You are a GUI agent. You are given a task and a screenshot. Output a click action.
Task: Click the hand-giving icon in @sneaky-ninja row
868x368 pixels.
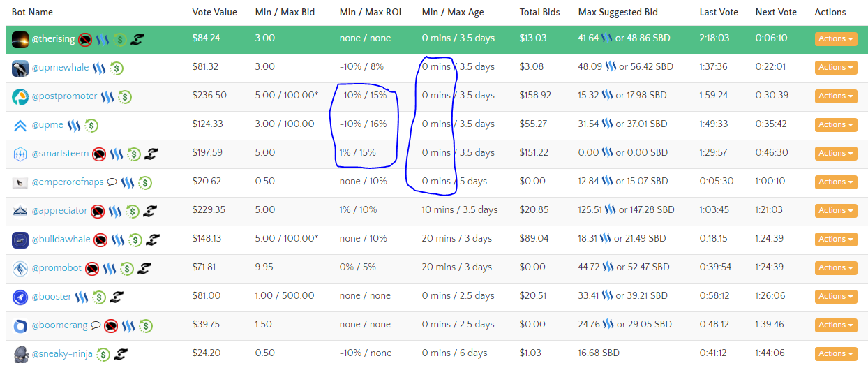point(121,355)
